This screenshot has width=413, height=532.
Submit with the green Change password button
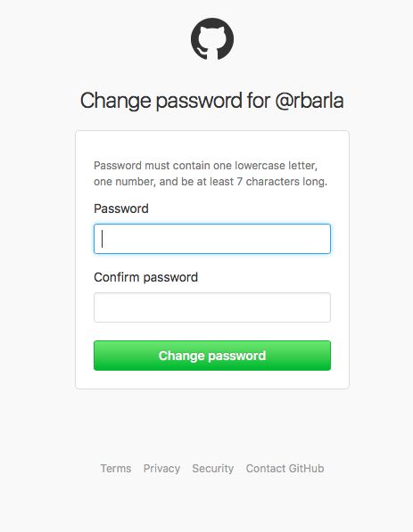pyautogui.click(x=212, y=356)
